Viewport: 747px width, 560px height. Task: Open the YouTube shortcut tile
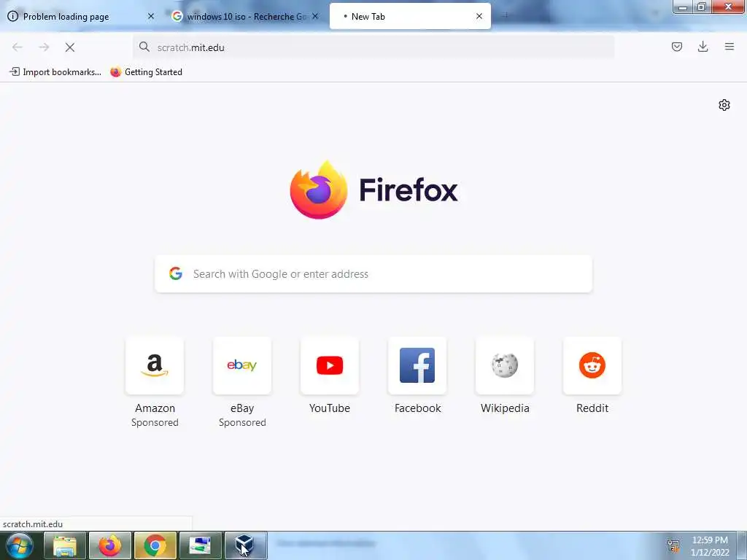click(330, 366)
